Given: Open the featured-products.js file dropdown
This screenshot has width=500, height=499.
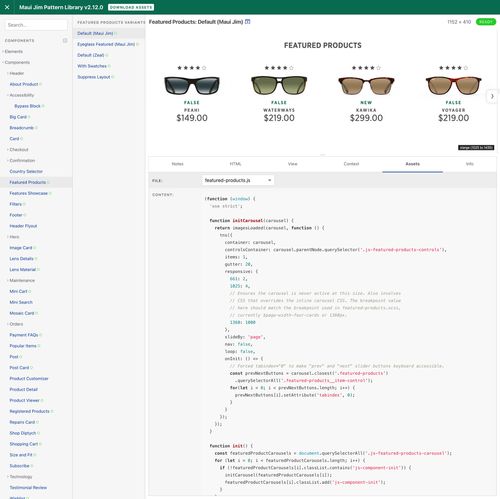Looking at the screenshot, I should [238, 180].
